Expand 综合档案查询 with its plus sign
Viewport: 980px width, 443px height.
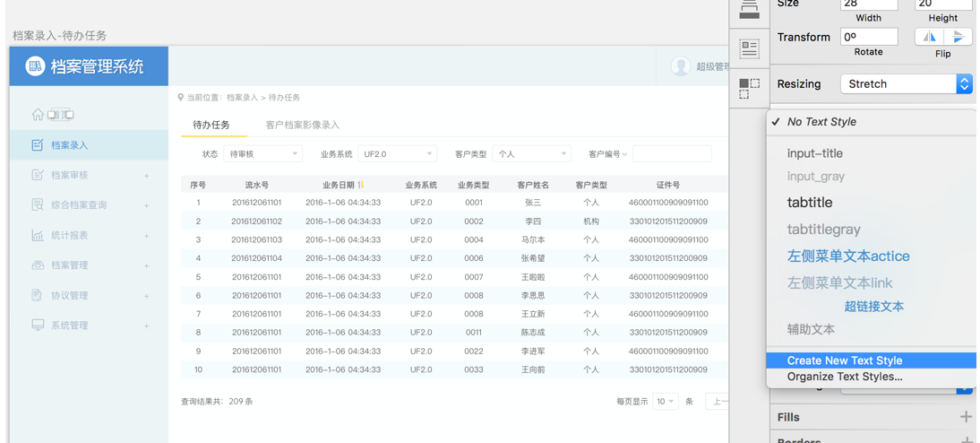(146, 206)
